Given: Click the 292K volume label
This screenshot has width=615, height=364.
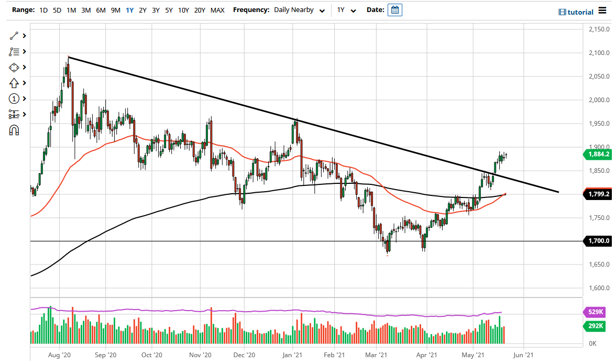Looking at the screenshot, I should pos(595,326).
